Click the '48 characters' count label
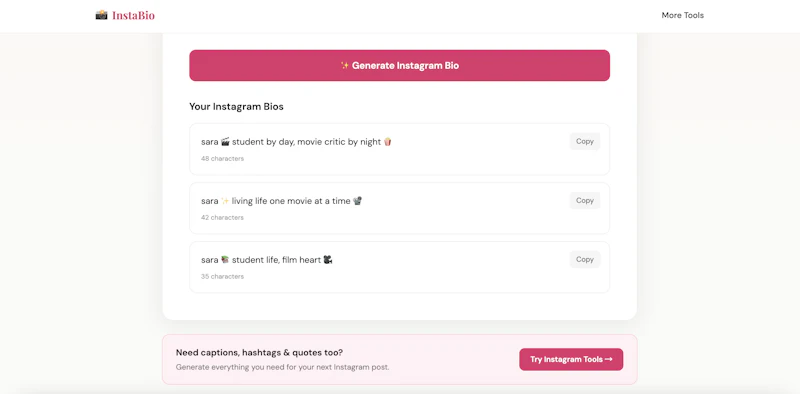 [x=222, y=159]
